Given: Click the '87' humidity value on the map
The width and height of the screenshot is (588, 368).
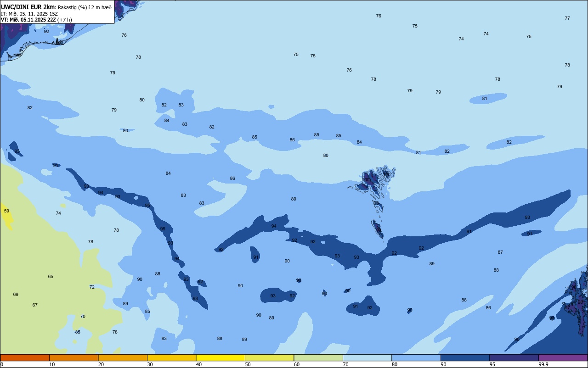Looking at the screenshot, I should [x=500, y=252].
